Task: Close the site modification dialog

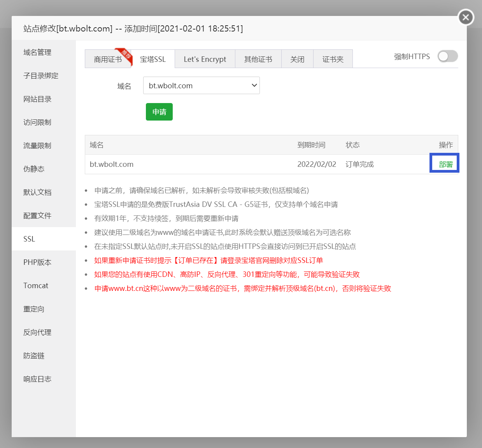Action: 465,17
